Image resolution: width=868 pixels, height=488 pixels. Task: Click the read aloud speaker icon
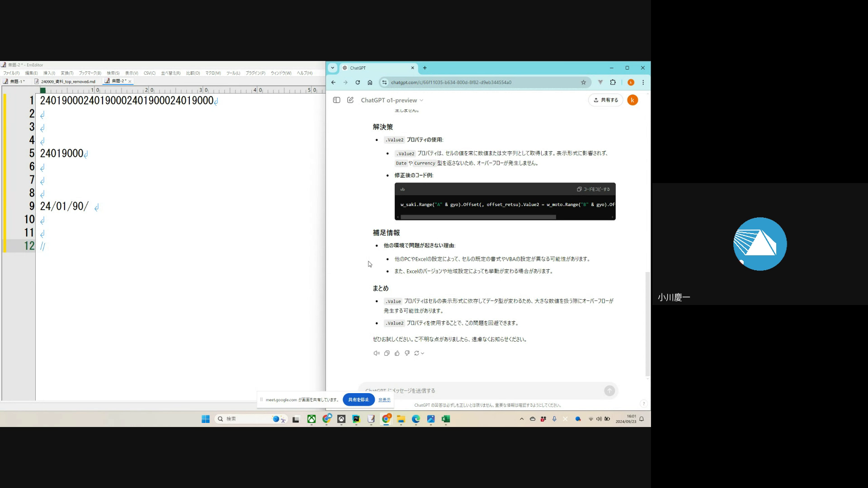376,353
